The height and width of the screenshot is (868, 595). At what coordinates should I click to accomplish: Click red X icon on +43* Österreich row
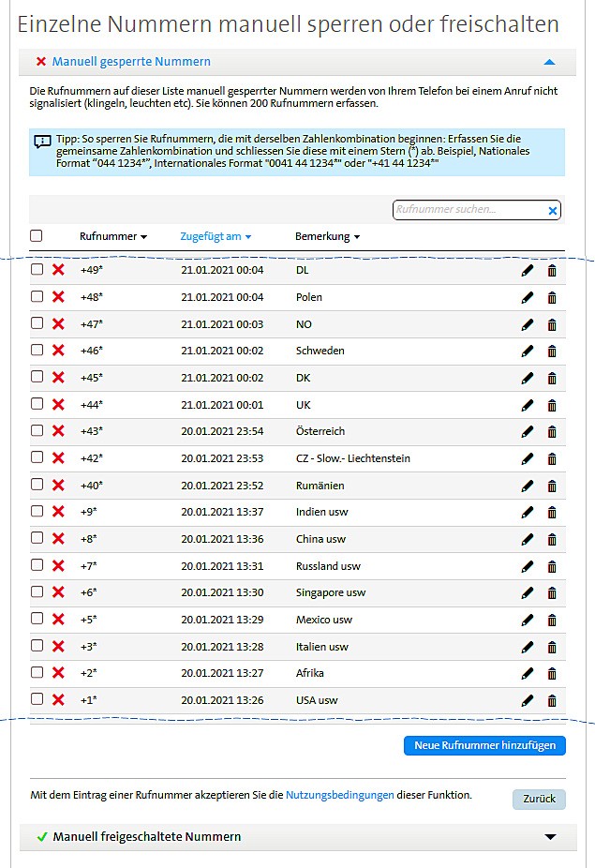coord(58,431)
